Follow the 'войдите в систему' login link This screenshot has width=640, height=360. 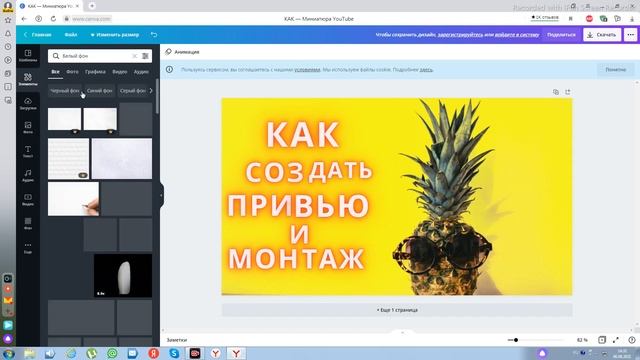coord(517,35)
